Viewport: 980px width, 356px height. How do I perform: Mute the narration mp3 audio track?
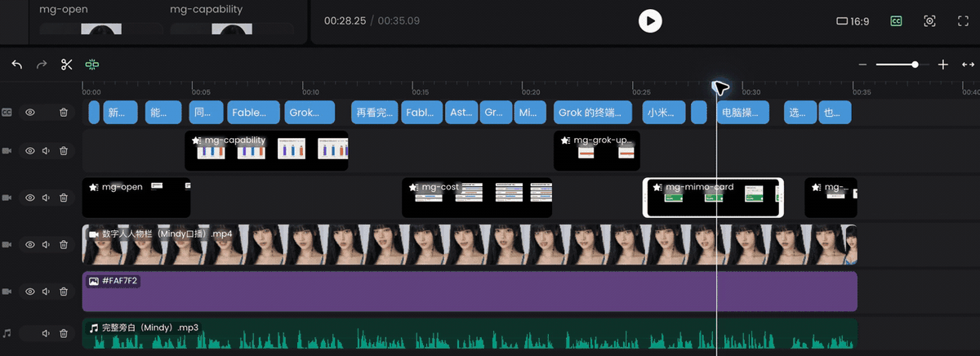coord(47,333)
